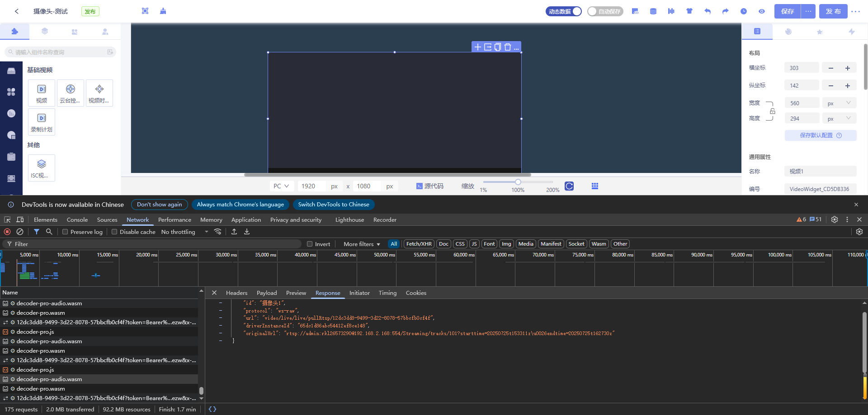Click pretty print braces icon
Viewport: 868px width, 415px height.
(212, 409)
